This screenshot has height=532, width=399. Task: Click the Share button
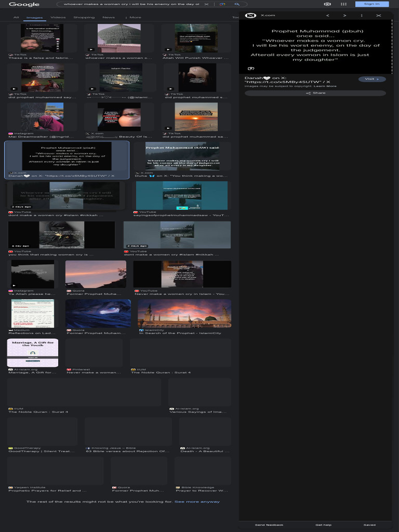(x=315, y=93)
